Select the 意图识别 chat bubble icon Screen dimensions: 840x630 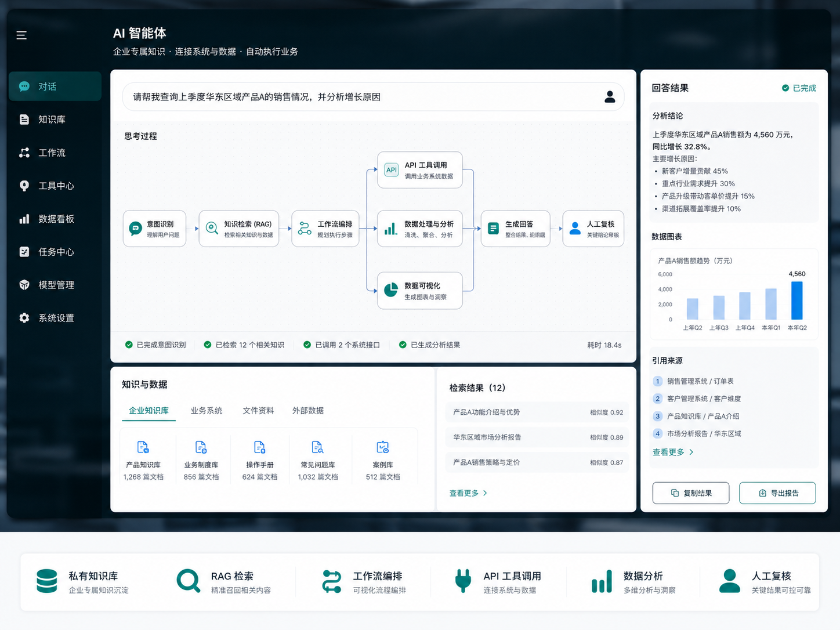tap(136, 229)
